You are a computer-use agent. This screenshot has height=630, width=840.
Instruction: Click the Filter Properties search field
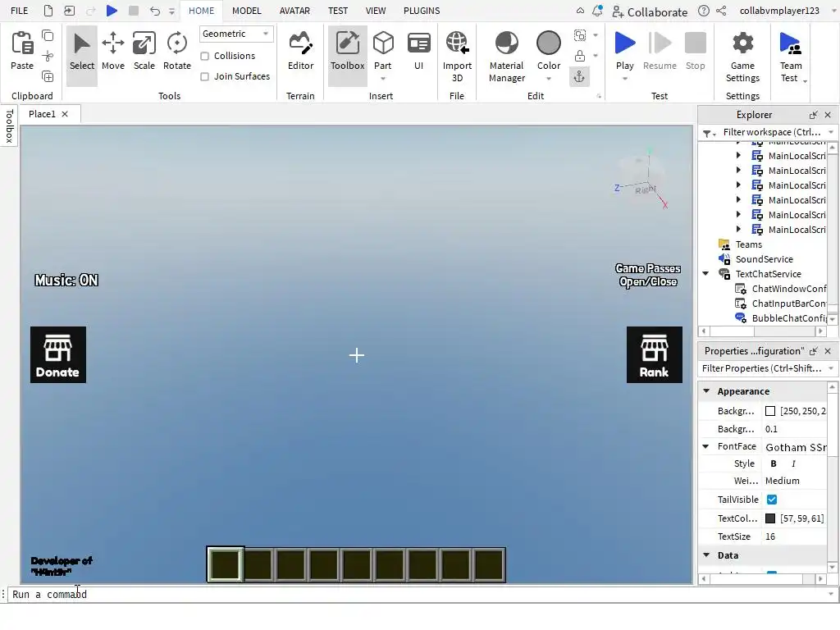[x=763, y=368]
